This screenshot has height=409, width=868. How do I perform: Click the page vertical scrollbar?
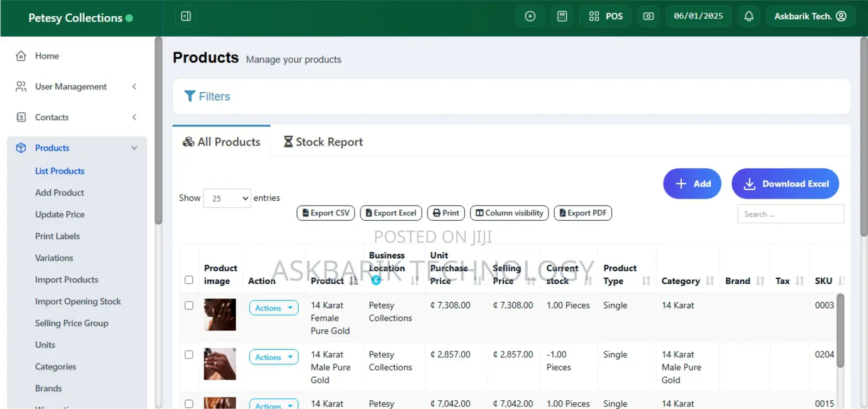[x=864, y=137]
